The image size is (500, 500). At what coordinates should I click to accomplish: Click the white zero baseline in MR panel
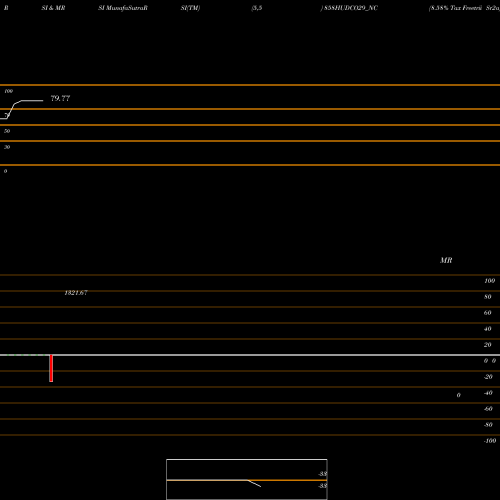tap(250, 355)
